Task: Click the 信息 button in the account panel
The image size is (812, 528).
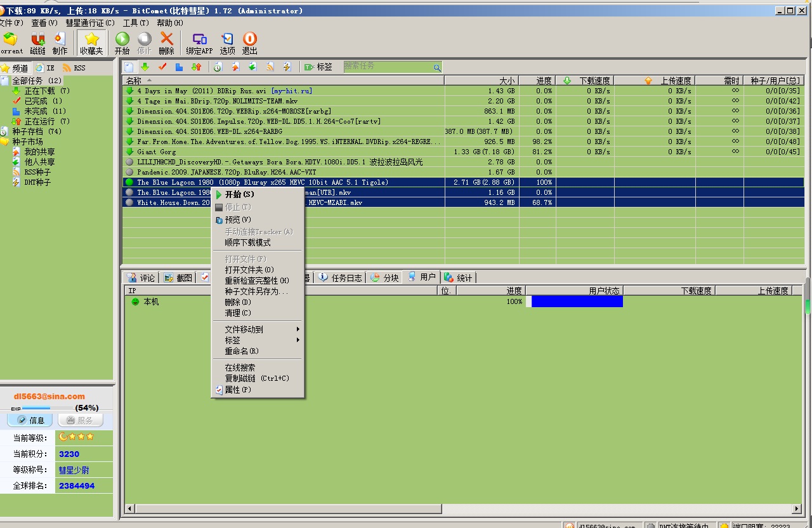Action: point(30,420)
